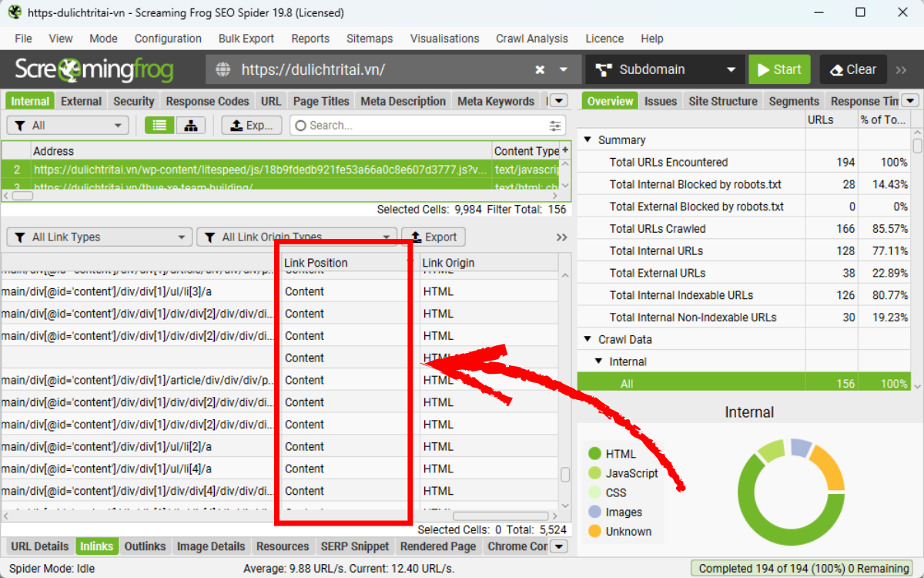Click the clear URL 'x' icon in address bar
The image size is (924, 578).
[x=539, y=69]
